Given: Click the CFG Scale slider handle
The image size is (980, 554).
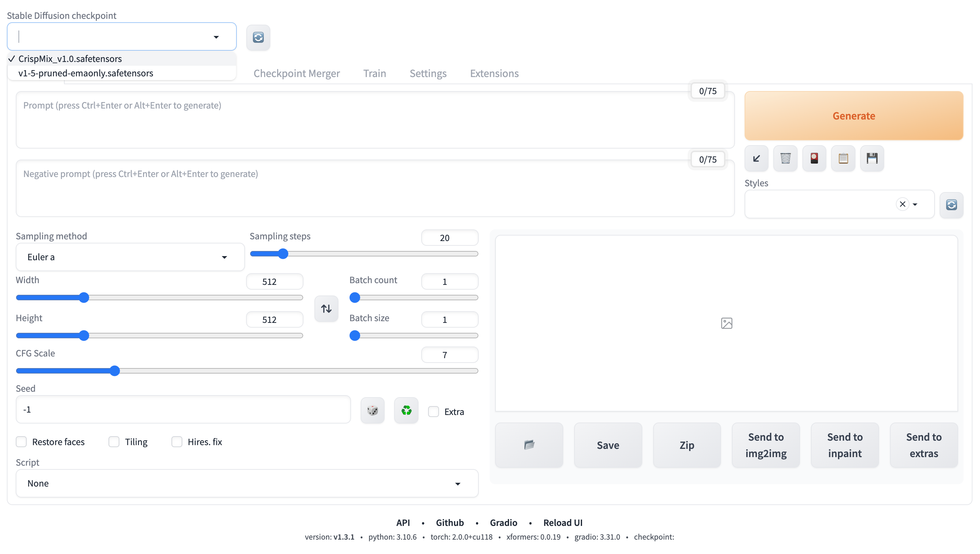Looking at the screenshot, I should (115, 371).
